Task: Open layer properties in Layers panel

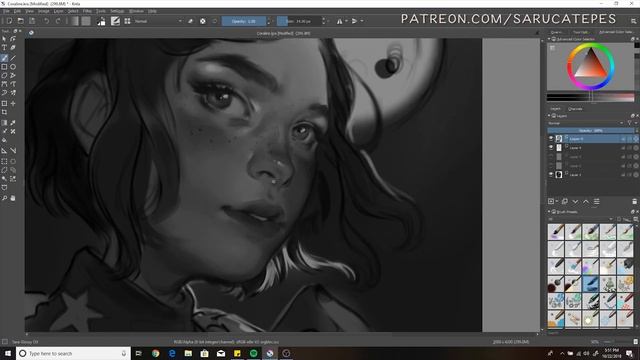Action: (596, 201)
